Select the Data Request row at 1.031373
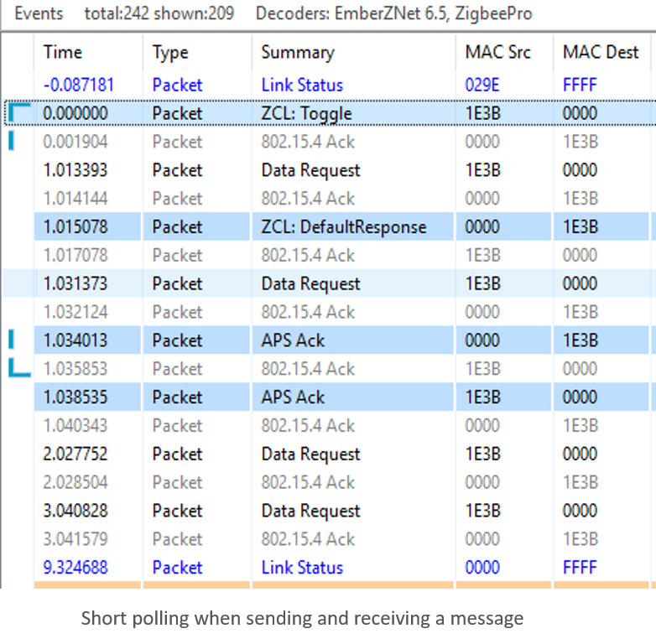This screenshot has width=656, height=644. (310, 284)
